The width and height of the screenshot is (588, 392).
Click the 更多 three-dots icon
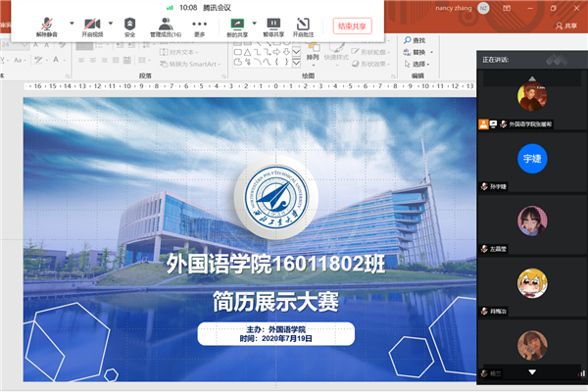(200, 25)
